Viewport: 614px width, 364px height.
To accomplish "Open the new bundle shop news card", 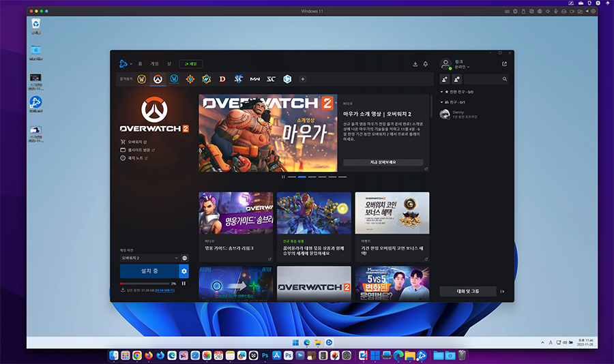I will pyautogui.click(x=314, y=226).
